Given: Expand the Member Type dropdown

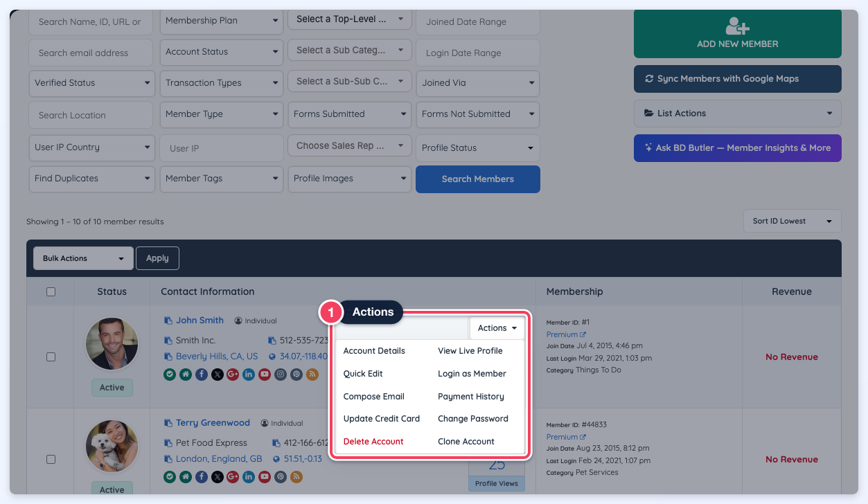Looking at the screenshot, I should coord(222,114).
